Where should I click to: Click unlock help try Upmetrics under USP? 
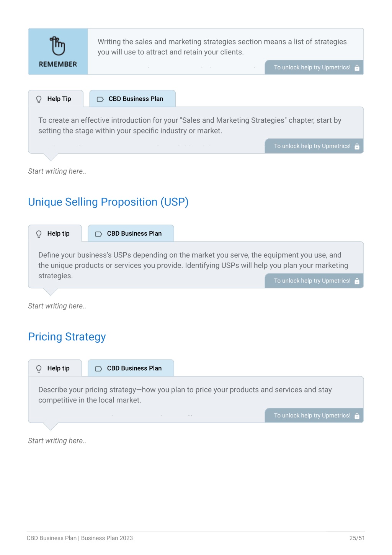pyautogui.click(x=314, y=281)
